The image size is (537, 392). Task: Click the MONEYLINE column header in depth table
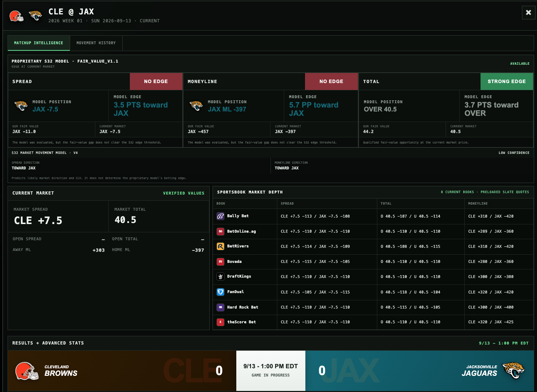click(x=478, y=204)
